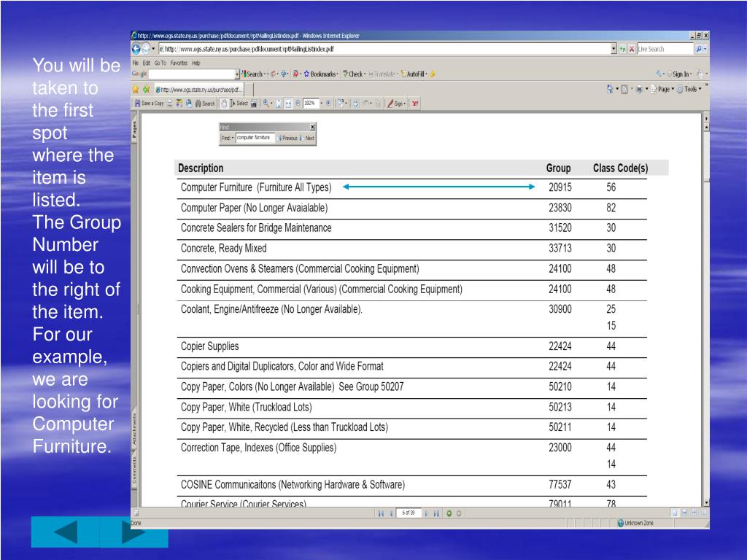Click the print icon in PDF toolbar
The height and width of the screenshot is (560, 747).
[x=169, y=104]
